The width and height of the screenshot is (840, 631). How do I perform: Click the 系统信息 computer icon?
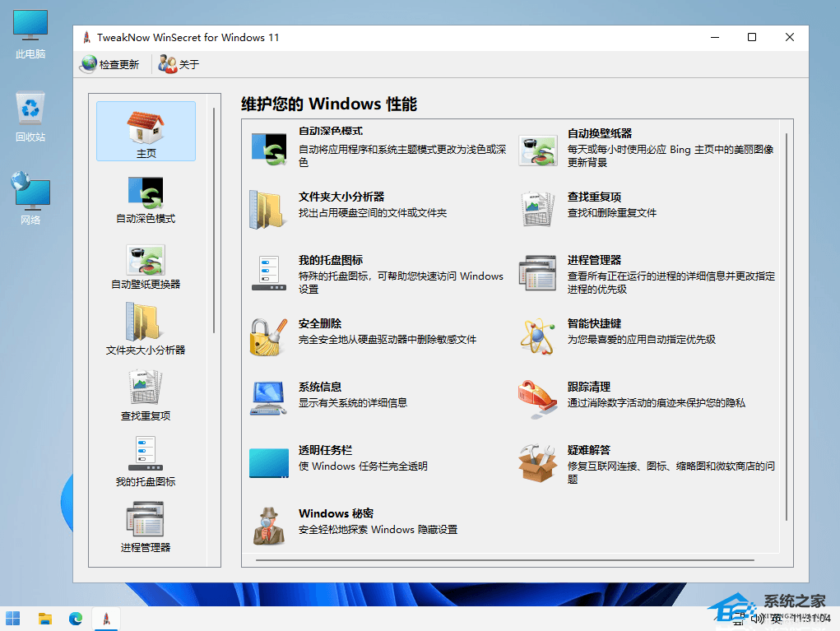click(268, 398)
